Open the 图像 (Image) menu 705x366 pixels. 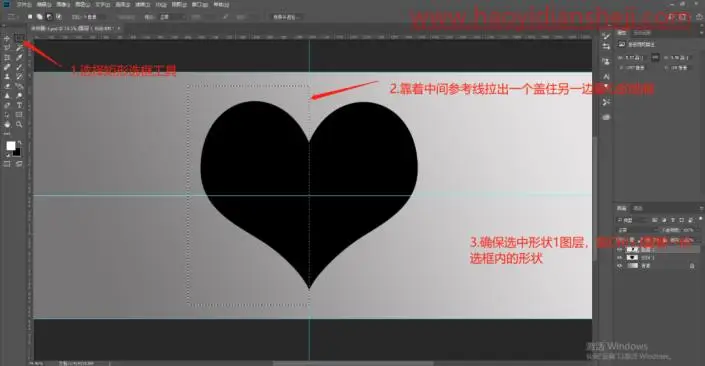[x=63, y=4]
